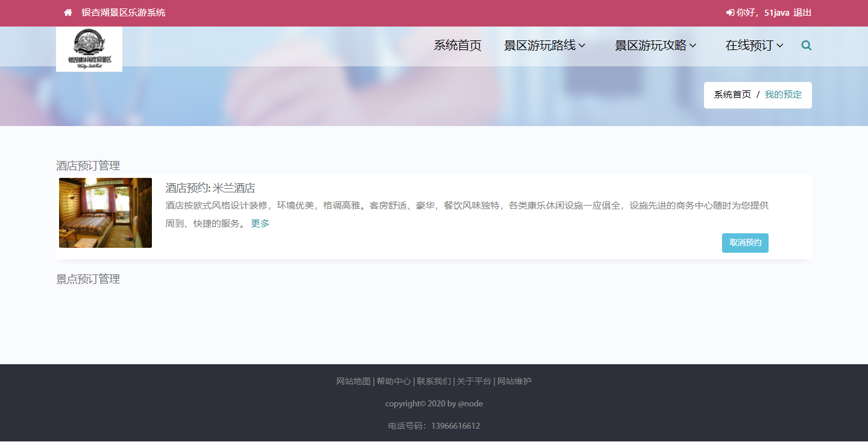Viewport: 868px width, 442px height.
Task: Click the sign-in icon beside 你好
Action: pyautogui.click(x=730, y=13)
